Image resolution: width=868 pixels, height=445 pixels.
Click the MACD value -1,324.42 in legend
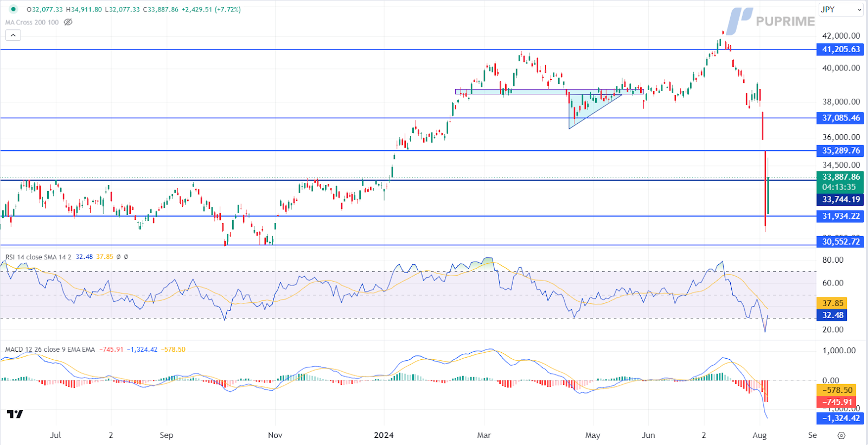coord(142,349)
